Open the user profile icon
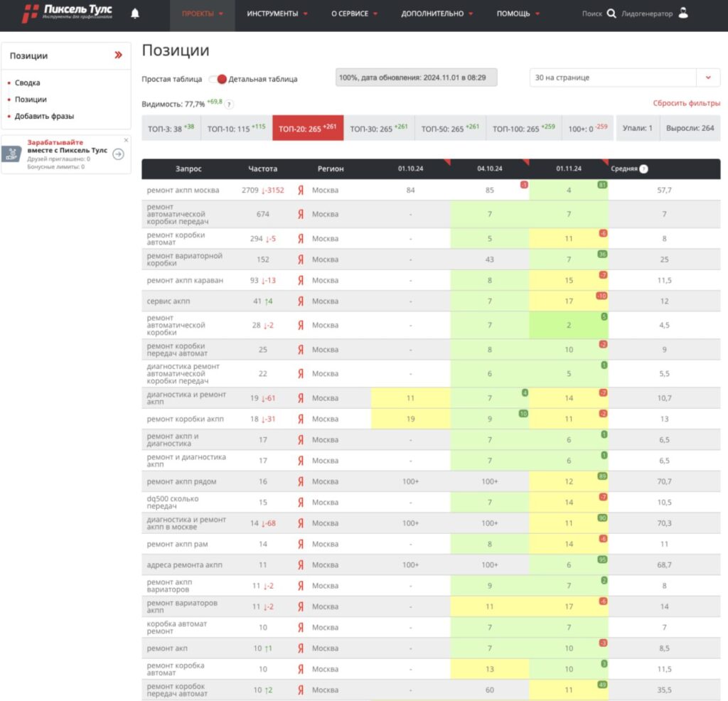This screenshot has height=701, width=728. point(683,13)
